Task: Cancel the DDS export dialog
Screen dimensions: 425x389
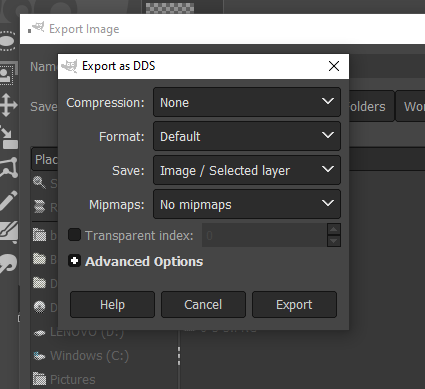Action: [203, 305]
